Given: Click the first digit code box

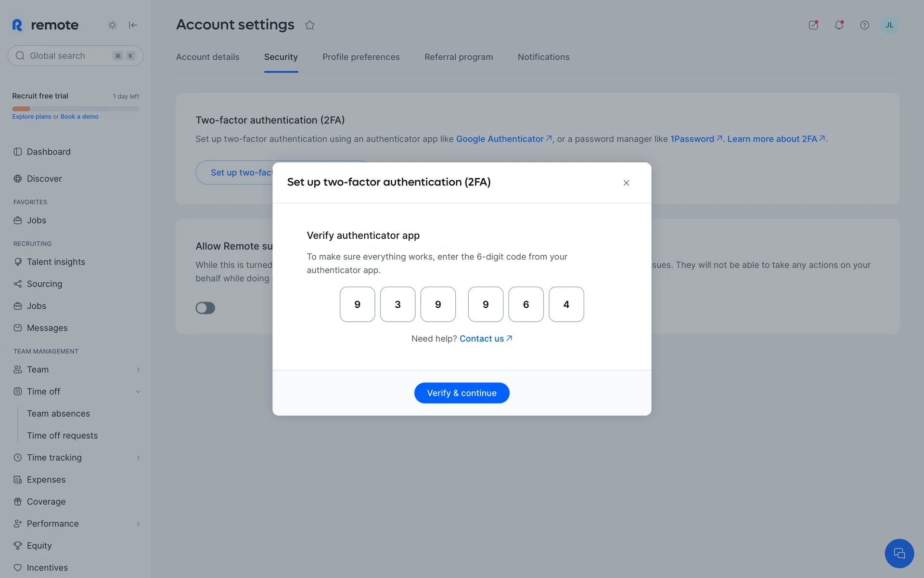Looking at the screenshot, I should click(x=357, y=304).
